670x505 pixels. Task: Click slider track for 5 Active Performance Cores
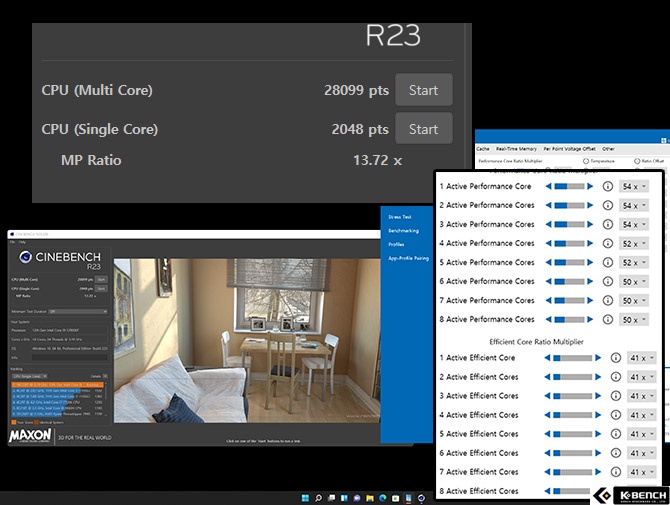click(569, 262)
